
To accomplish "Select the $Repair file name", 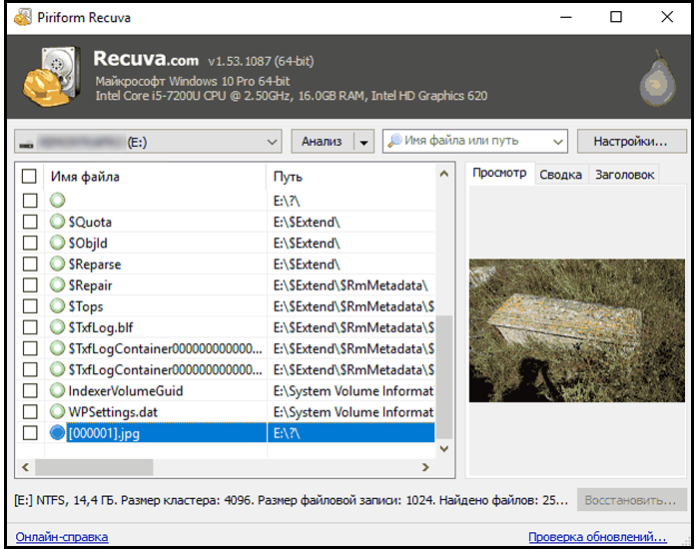I will (x=90, y=285).
